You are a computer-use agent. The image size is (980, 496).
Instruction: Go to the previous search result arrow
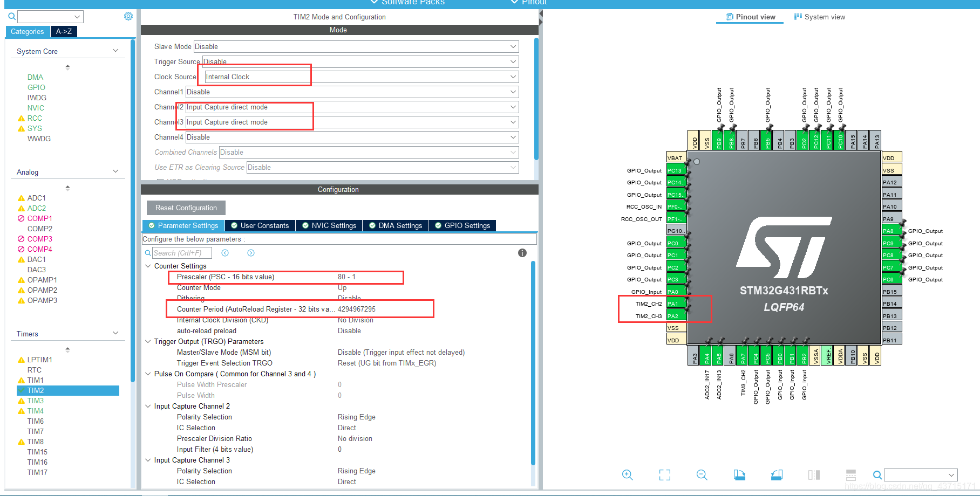coord(225,253)
